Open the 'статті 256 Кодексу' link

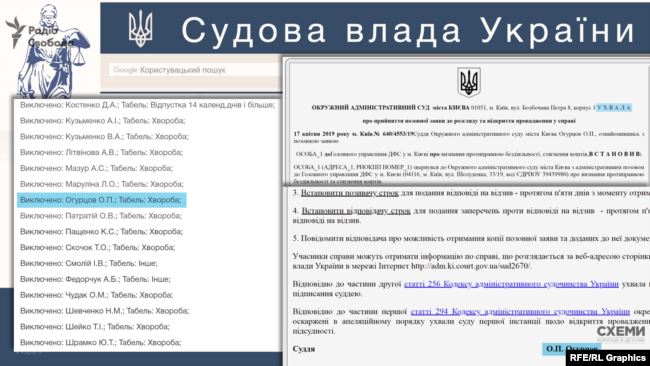click(x=511, y=284)
